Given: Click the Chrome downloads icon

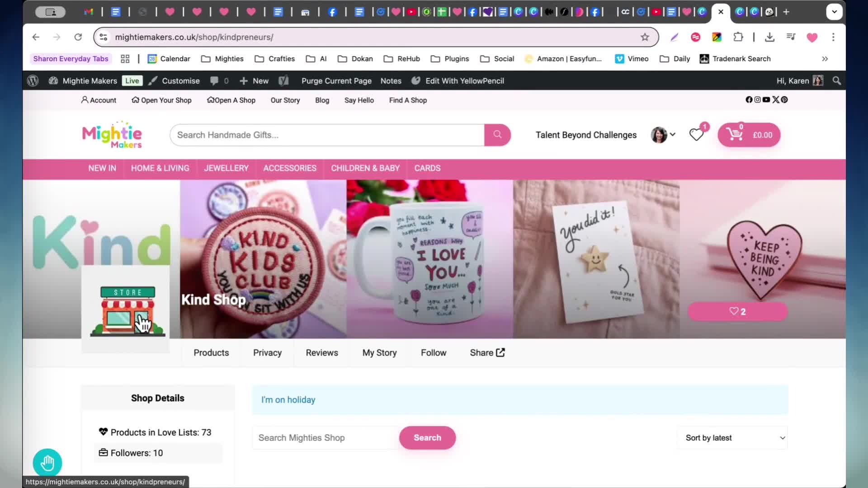Looking at the screenshot, I should (x=769, y=37).
